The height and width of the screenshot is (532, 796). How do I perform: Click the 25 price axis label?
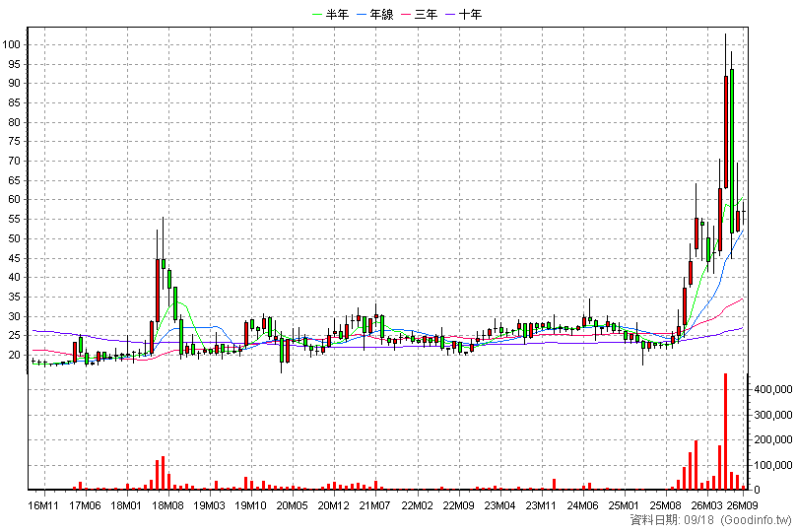tap(14, 336)
